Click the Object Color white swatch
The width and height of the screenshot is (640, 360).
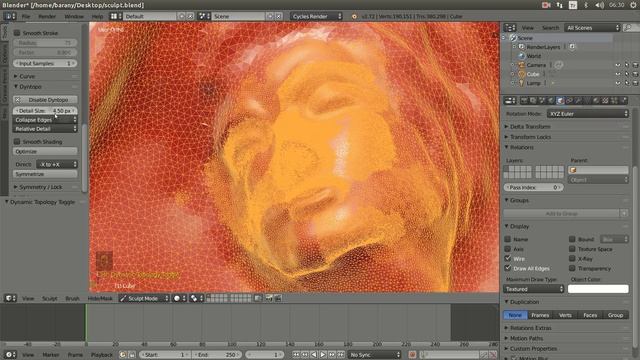(598, 289)
